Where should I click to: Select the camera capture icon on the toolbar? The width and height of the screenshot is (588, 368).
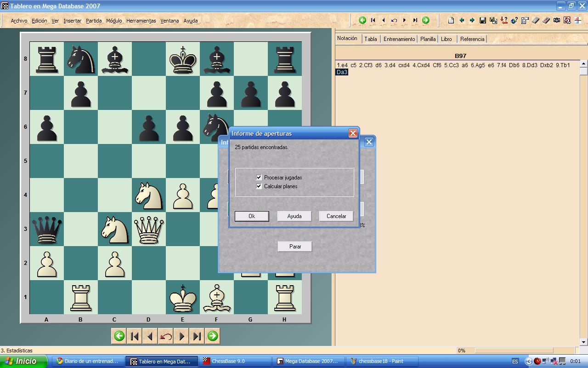pyautogui.click(x=556, y=20)
